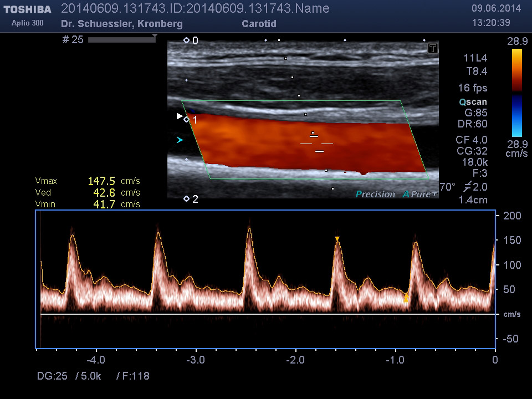Select the depth marker labeled 2
The height and width of the screenshot is (399, 532).
(187, 199)
